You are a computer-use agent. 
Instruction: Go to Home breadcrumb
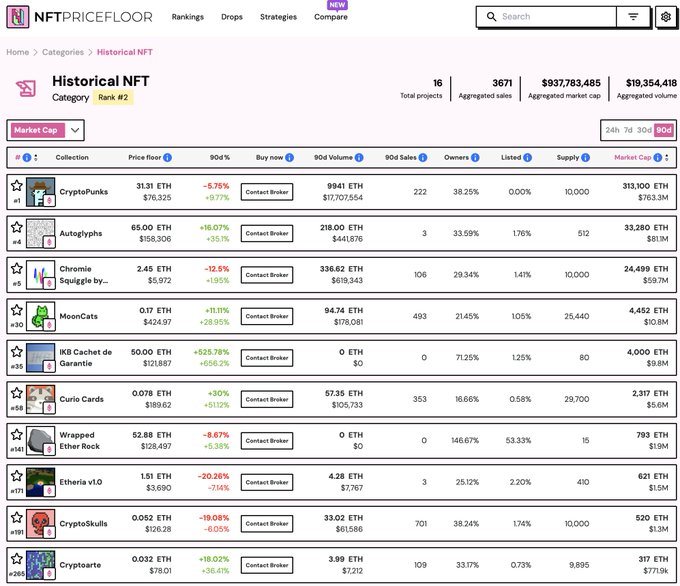17,52
